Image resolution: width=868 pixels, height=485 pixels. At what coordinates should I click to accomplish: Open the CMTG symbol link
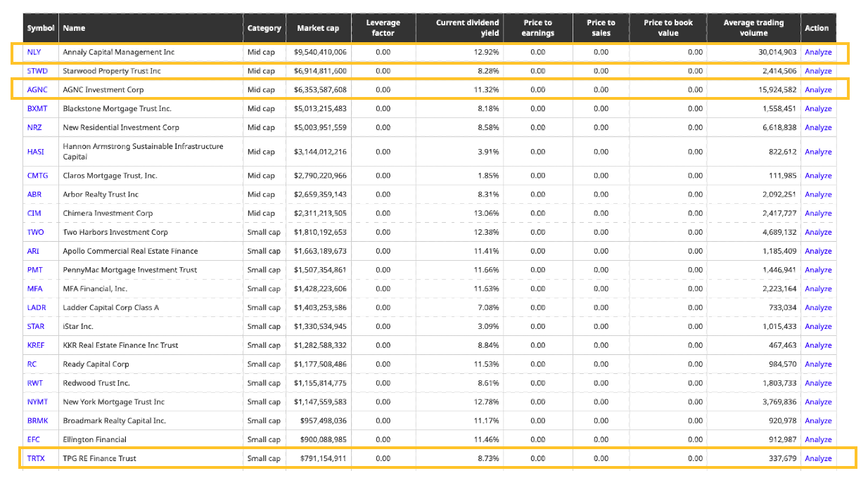coord(38,176)
